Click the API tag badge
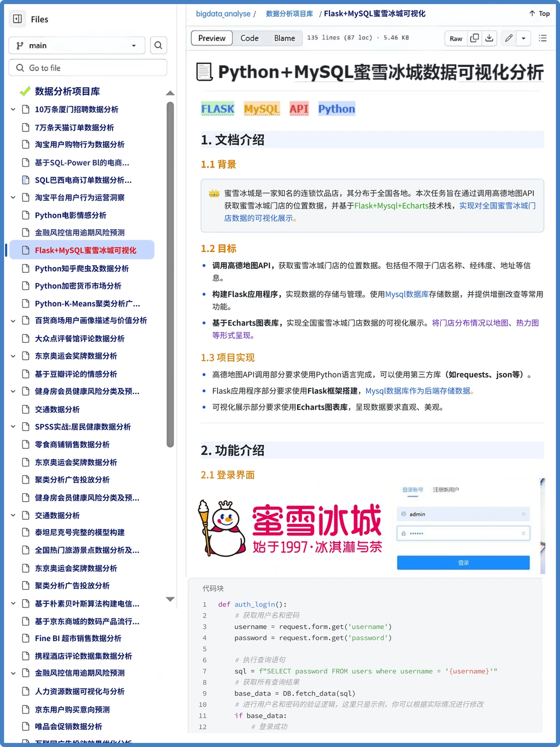The height and width of the screenshot is (747, 560). (x=299, y=109)
